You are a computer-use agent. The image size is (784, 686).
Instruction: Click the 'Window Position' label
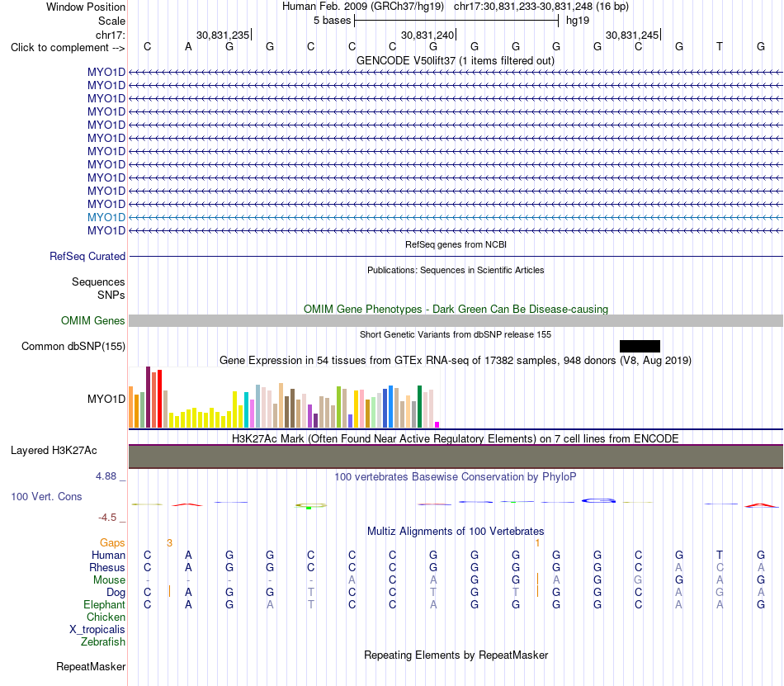86,7
